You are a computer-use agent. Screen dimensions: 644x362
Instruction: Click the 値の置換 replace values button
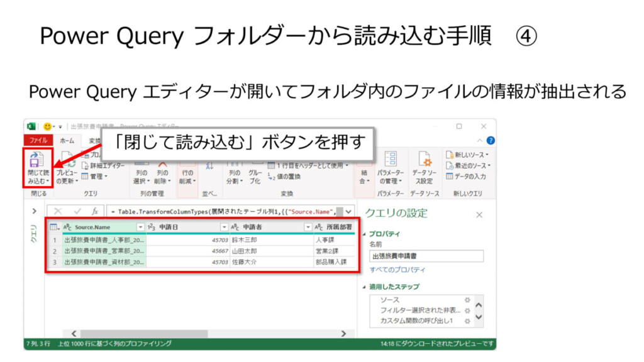pyautogui.click(x=284, y=177)
